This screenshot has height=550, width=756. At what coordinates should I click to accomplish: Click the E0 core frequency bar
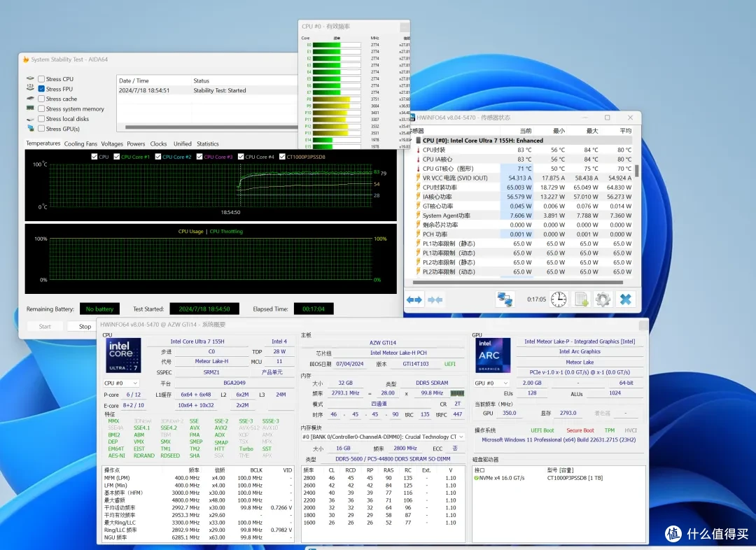coord(337,45)
